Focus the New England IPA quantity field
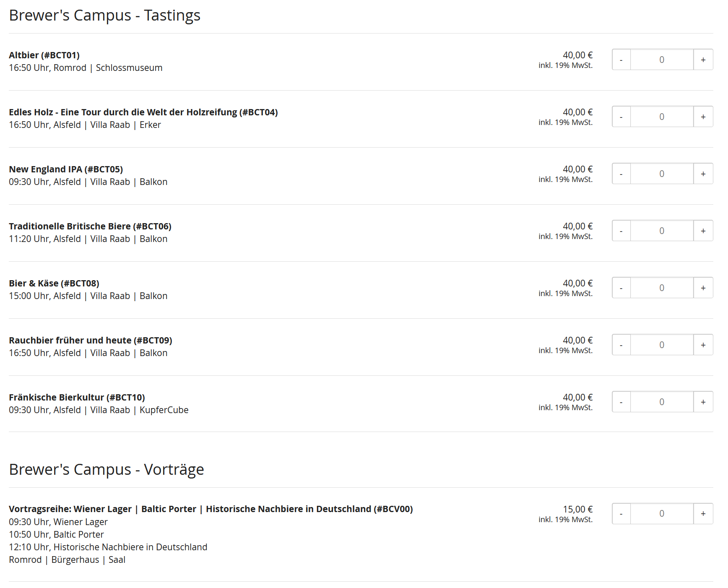Image resolution: width=728 pixels, height=588 pixels. tap(661, 174)
